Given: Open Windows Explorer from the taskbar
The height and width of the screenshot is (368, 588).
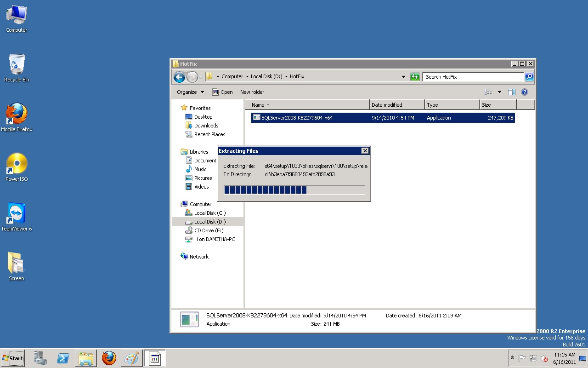Looking at the screenshot, I should [86, 358].
